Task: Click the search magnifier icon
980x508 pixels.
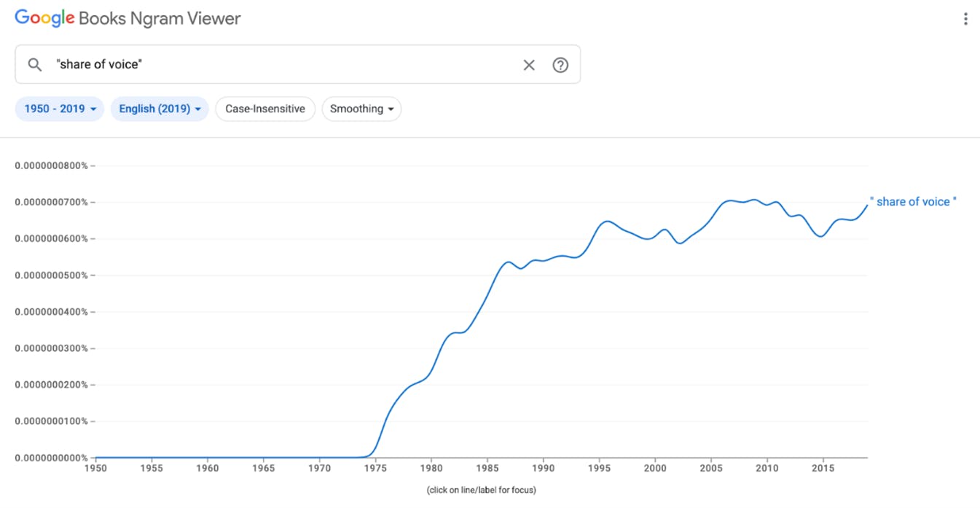Action: (x=35, y=65)
